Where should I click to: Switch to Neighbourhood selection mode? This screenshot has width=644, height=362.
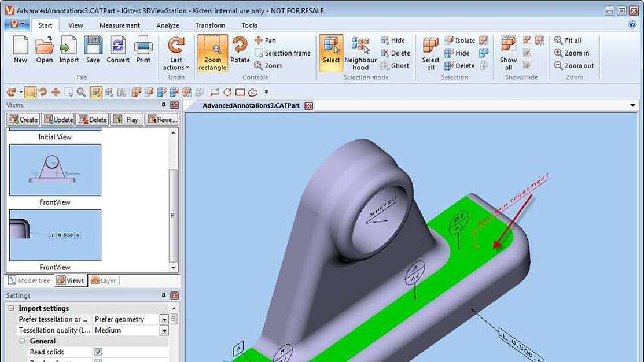[360, 53]
